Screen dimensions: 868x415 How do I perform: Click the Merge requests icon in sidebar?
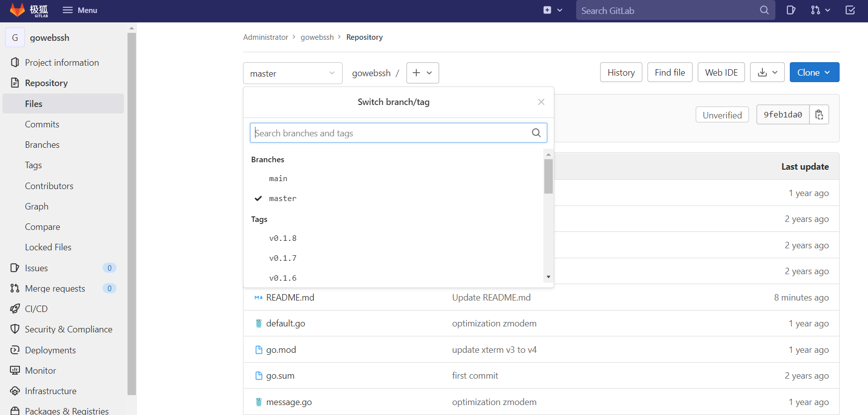(x=15, y=288)
